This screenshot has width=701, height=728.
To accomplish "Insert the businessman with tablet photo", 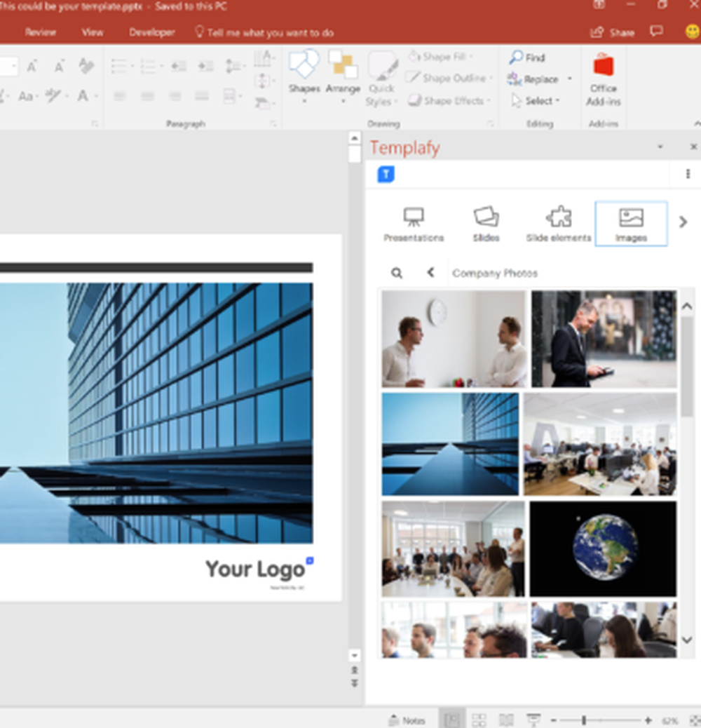I will coord(604,339).
